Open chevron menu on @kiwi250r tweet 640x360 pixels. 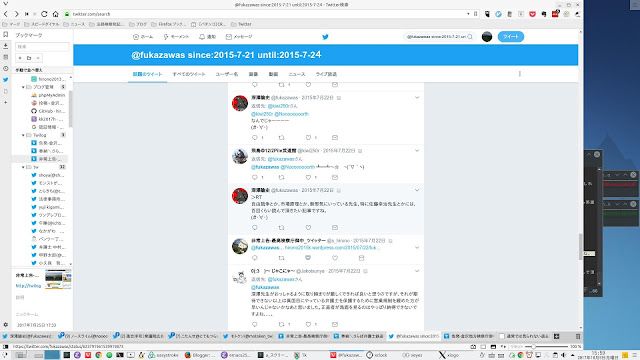click(x=417, y=151)
